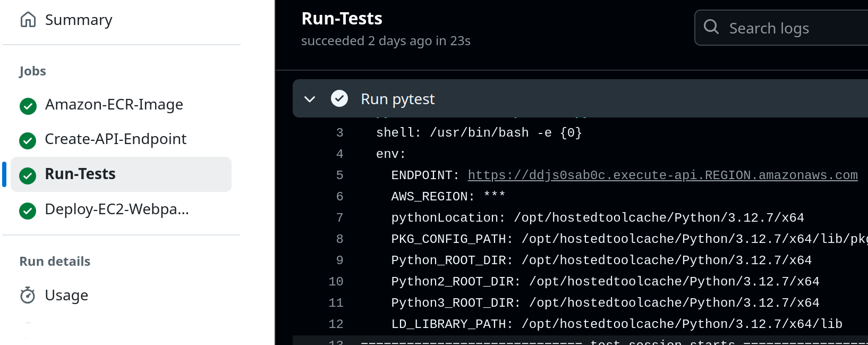
Task: Click the magnifier icon in Search logs
Action: (x=711, y=27)
